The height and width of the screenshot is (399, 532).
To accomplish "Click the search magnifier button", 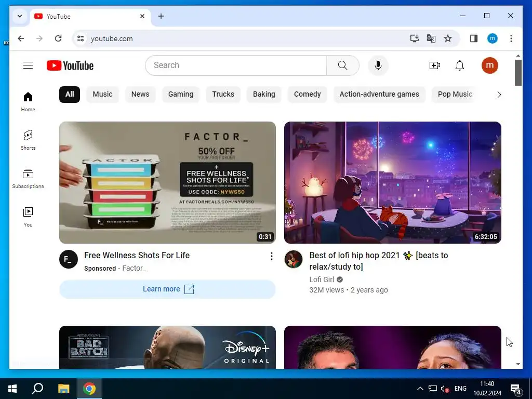I will [343, 65].
